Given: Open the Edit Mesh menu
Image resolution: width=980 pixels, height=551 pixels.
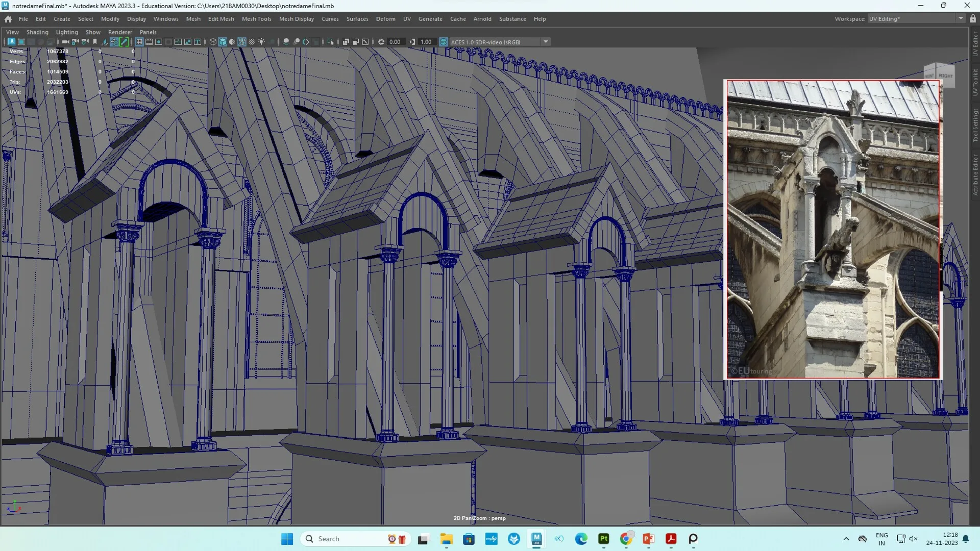Looking at the screenshot, I should [x=221, y=19].
